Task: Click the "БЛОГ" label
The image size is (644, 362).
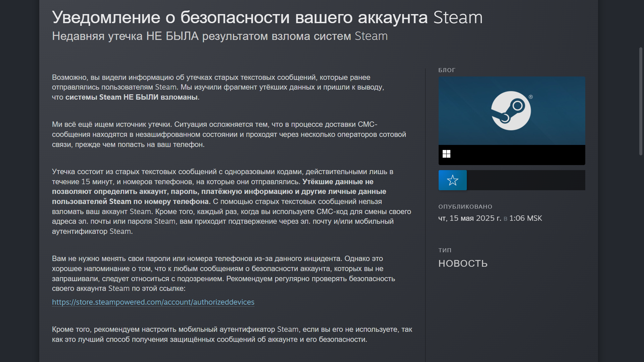Action: click(x=447, y=70)
